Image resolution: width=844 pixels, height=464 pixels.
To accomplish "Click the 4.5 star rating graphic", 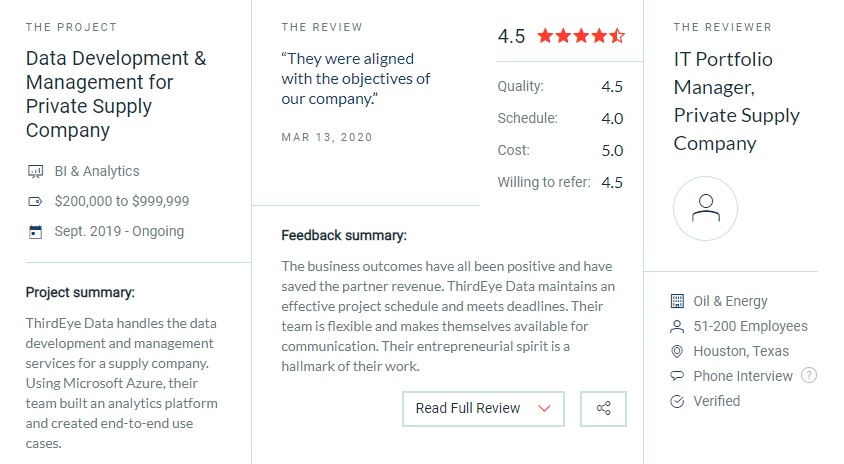I will [581, 36].
